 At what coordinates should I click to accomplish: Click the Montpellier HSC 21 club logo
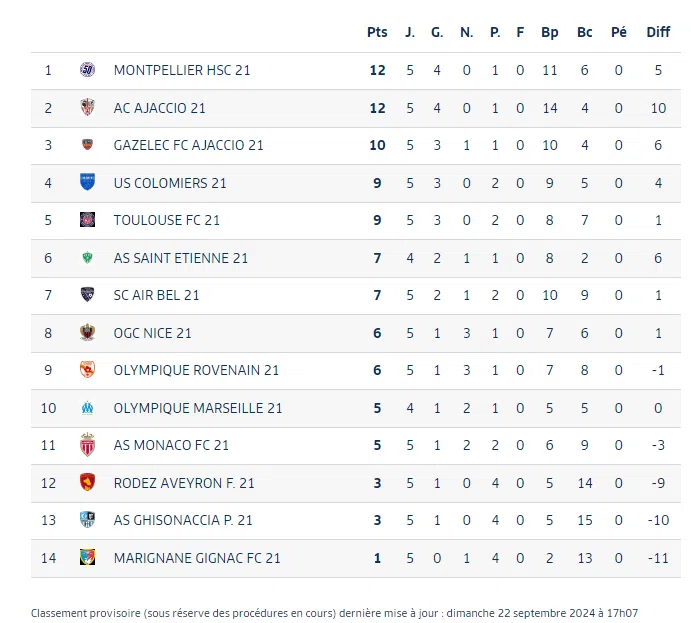(x=87, y=70)
